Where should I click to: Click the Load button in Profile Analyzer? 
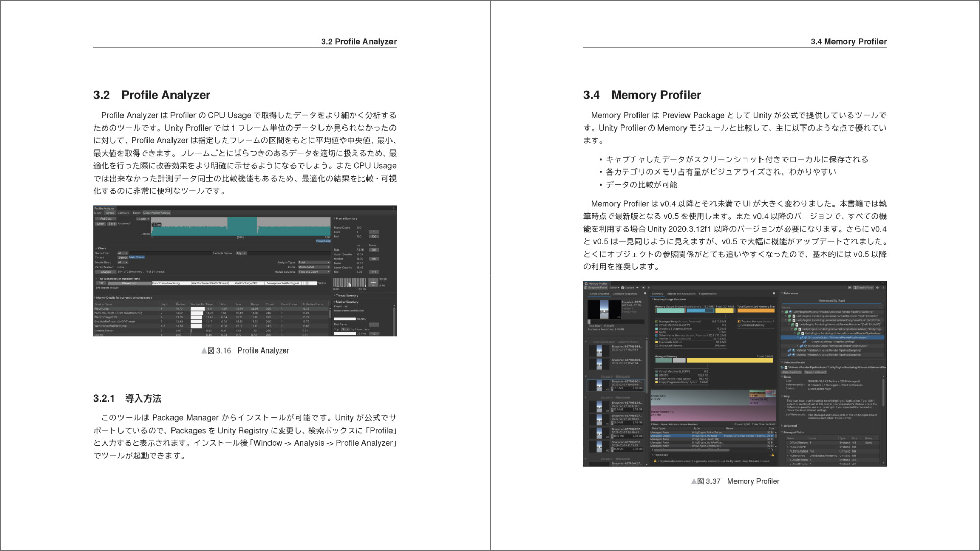click(x=101, y=224)
